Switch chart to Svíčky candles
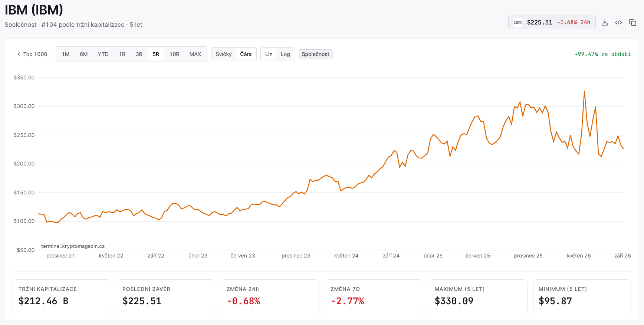Image resolution: width=644 pixels, height=325 pixels. (x=224, y=54)
